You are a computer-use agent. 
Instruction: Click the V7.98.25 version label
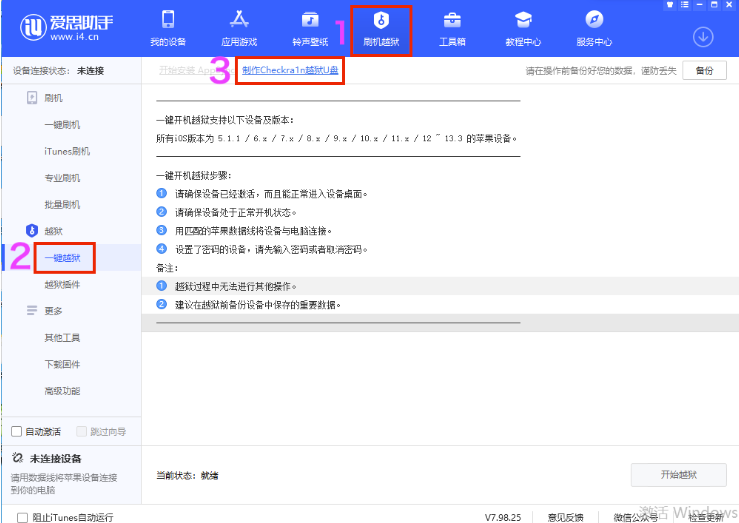503,517
